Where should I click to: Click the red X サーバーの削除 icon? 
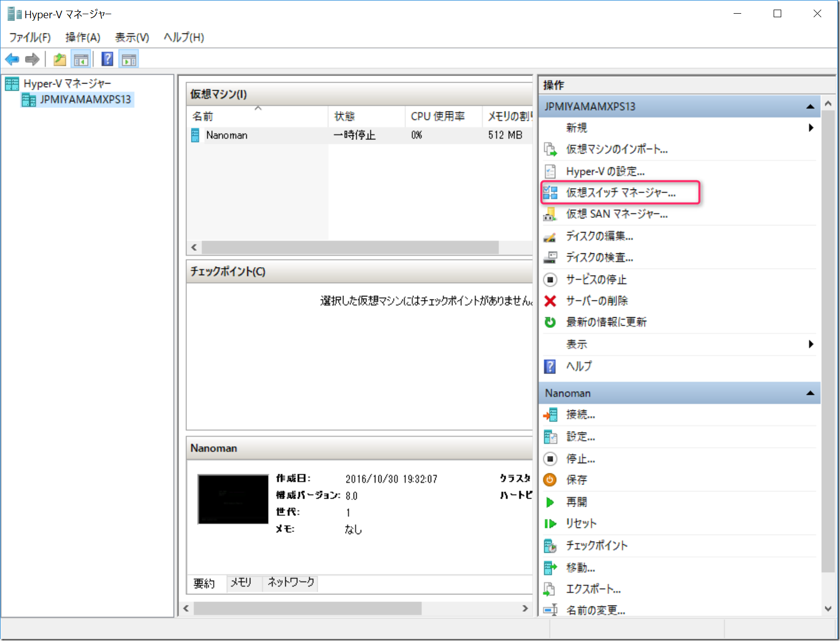pos(550,301)
